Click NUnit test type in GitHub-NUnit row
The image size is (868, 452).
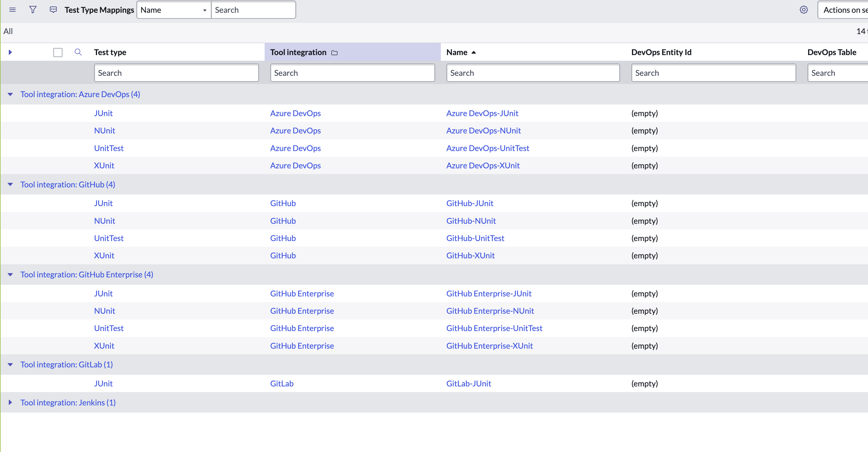(104, 221)
